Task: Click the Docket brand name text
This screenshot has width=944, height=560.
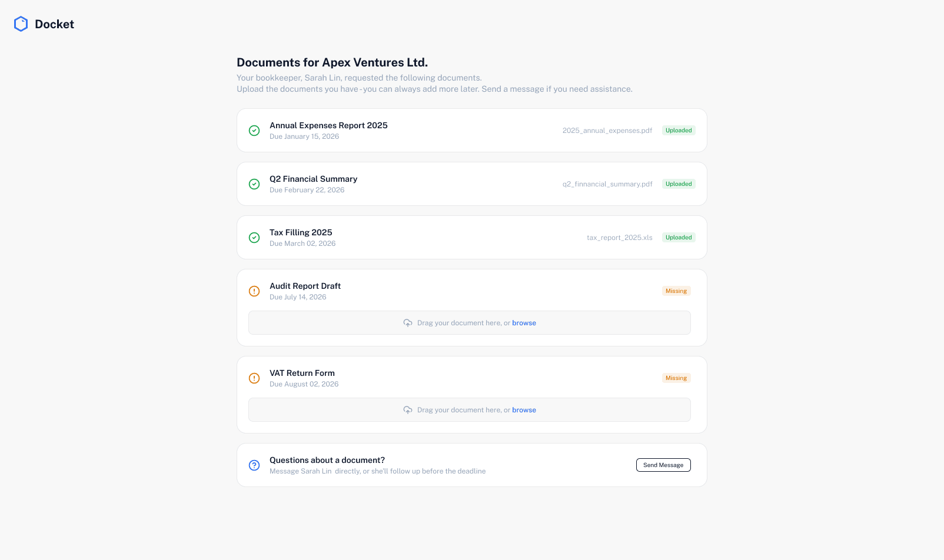Action: pos(54,24)
